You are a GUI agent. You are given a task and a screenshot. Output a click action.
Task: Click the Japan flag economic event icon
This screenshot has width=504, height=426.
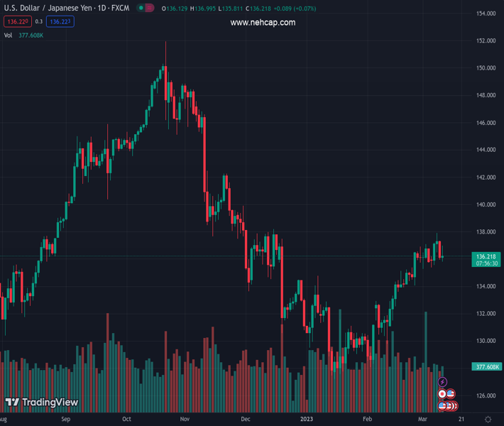click(x=442, y=394)
